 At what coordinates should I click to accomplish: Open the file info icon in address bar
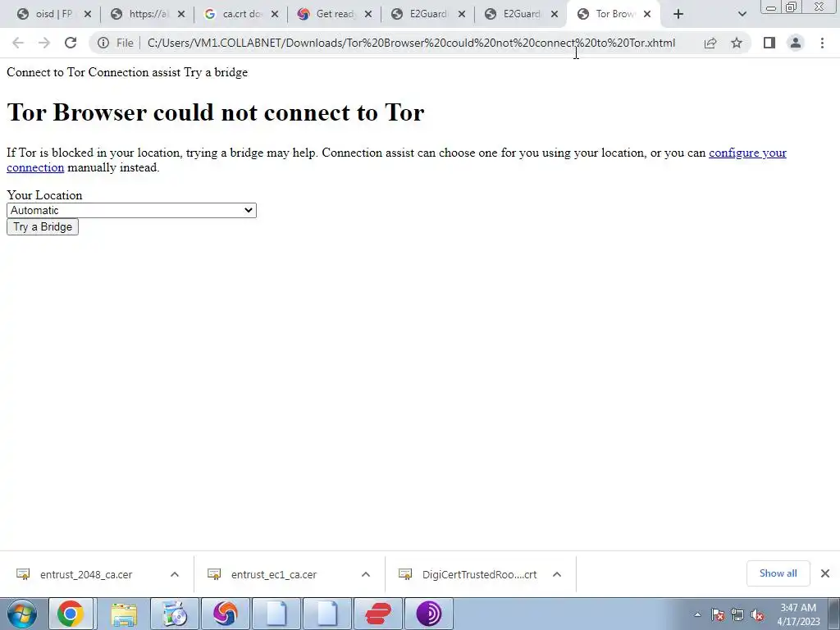[103, 43]
